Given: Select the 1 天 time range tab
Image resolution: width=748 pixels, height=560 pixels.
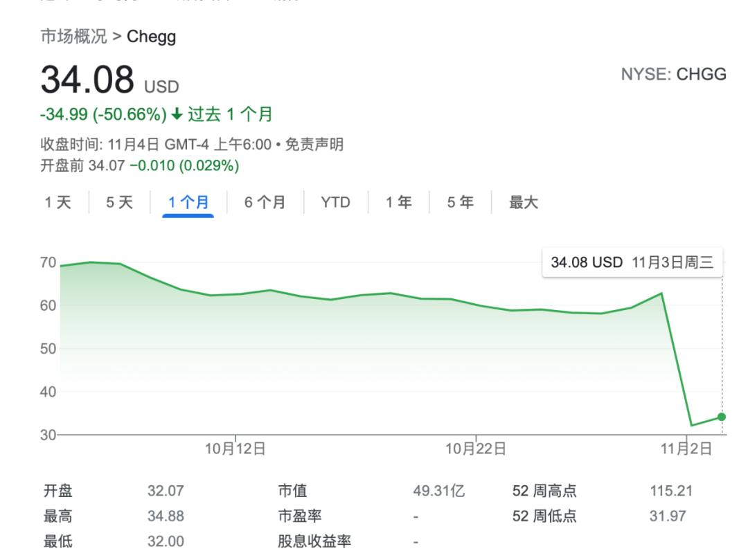Looking at the screenshot, I should click(x=57, y=203).
